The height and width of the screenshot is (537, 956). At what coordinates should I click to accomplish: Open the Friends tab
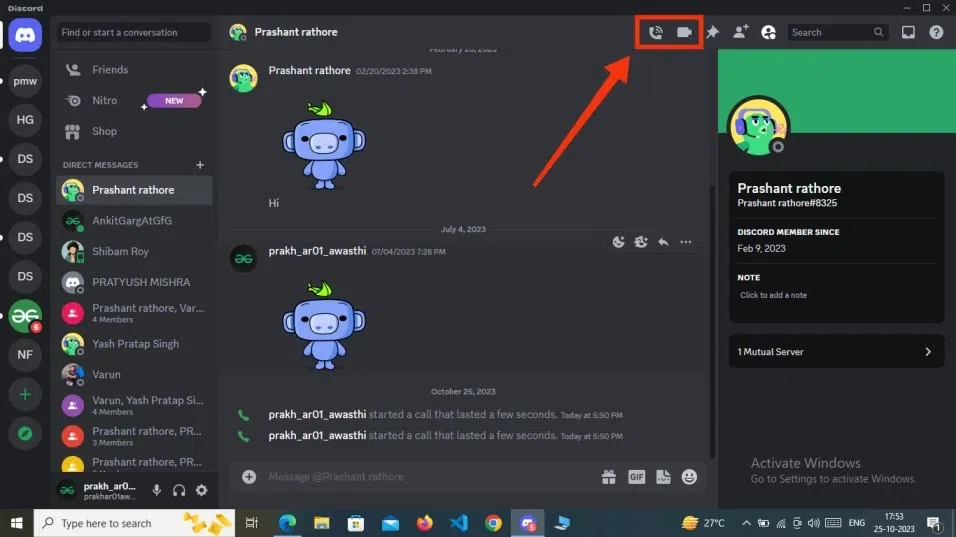[x=134, y=69]
